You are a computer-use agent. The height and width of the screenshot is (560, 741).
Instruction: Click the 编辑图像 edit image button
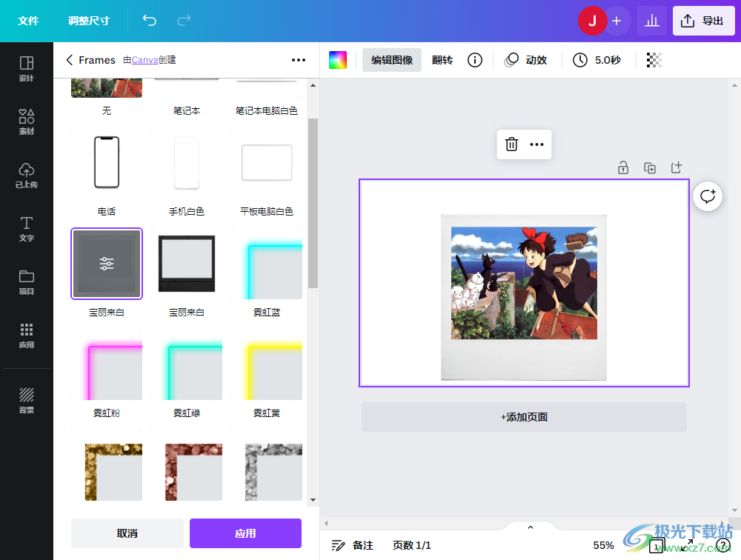pyautogui.click(x=392, y=60)
